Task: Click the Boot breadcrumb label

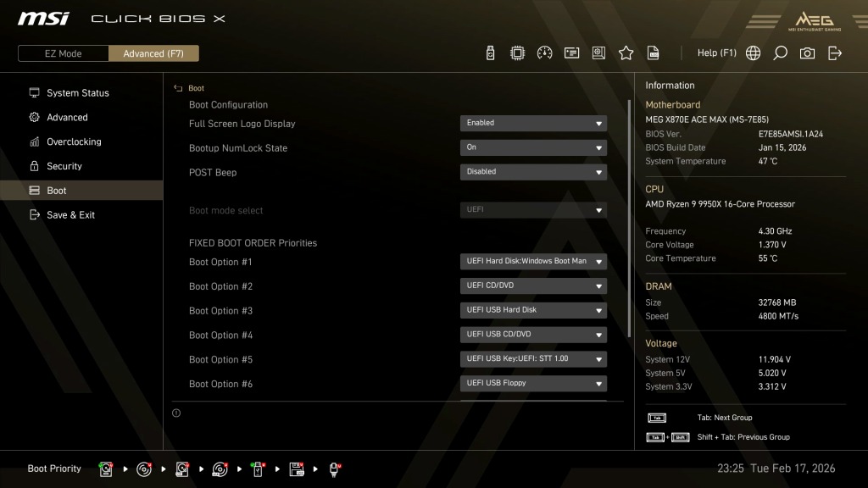Action: pos(196,88)
